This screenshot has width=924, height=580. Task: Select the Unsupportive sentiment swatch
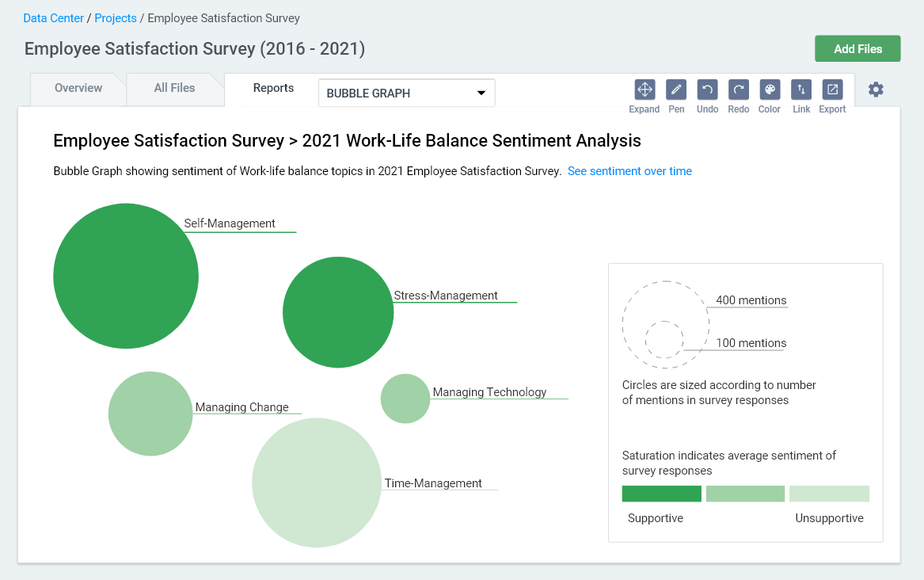[829, 493]
